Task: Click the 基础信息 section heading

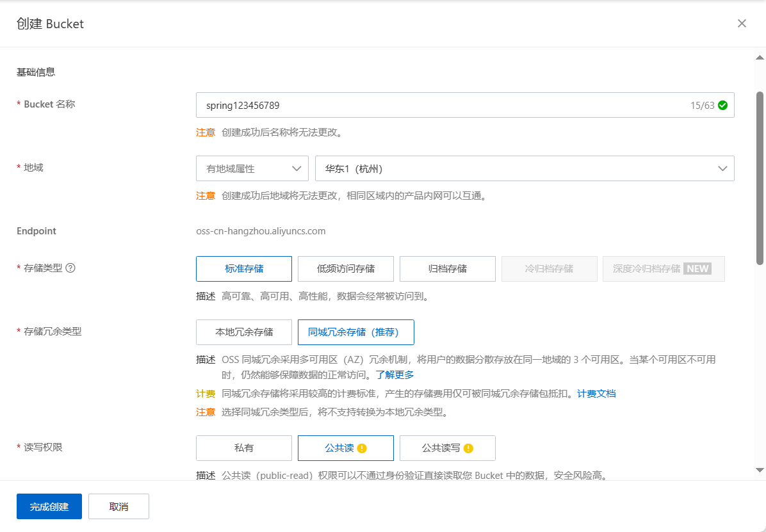Action: pyautogui.click(x=36, y=72)
